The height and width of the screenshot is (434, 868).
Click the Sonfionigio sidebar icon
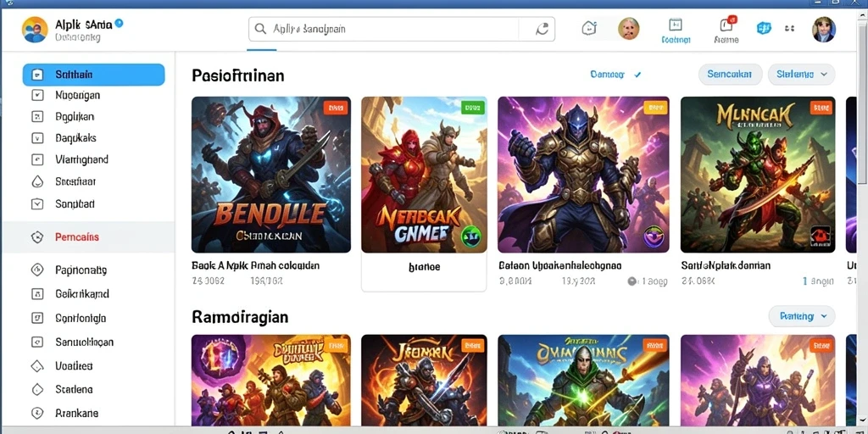coord(37,319)
